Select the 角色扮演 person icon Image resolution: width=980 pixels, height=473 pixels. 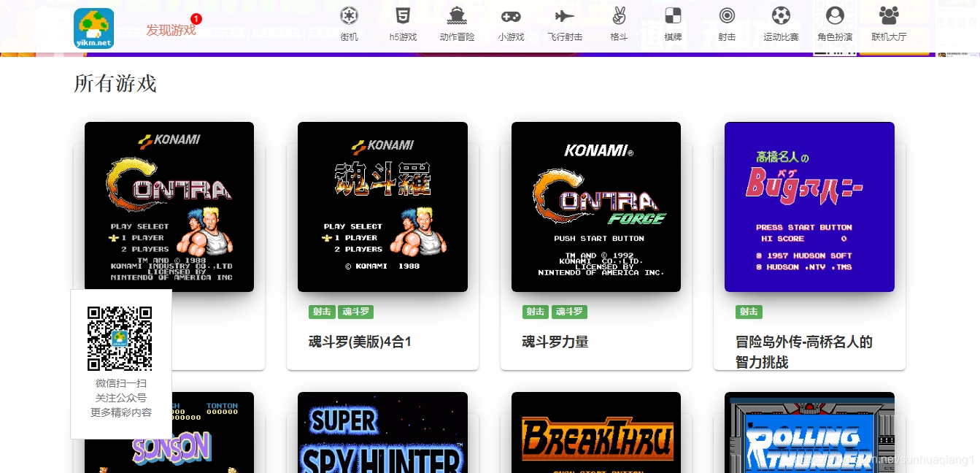point(835,15)
